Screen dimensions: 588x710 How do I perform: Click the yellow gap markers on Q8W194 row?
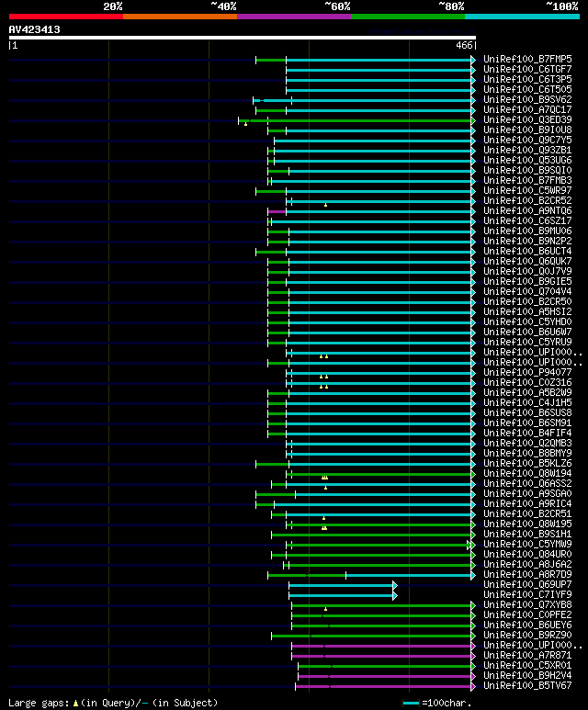tap(325, 478)
